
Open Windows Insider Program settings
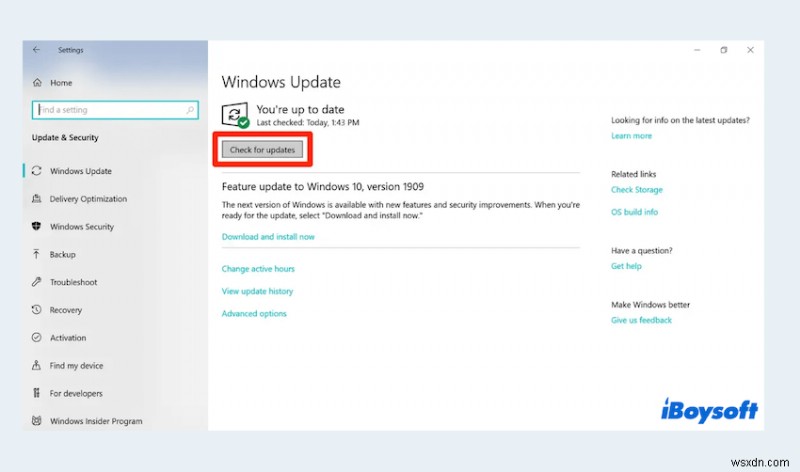(x=96, y=421)
